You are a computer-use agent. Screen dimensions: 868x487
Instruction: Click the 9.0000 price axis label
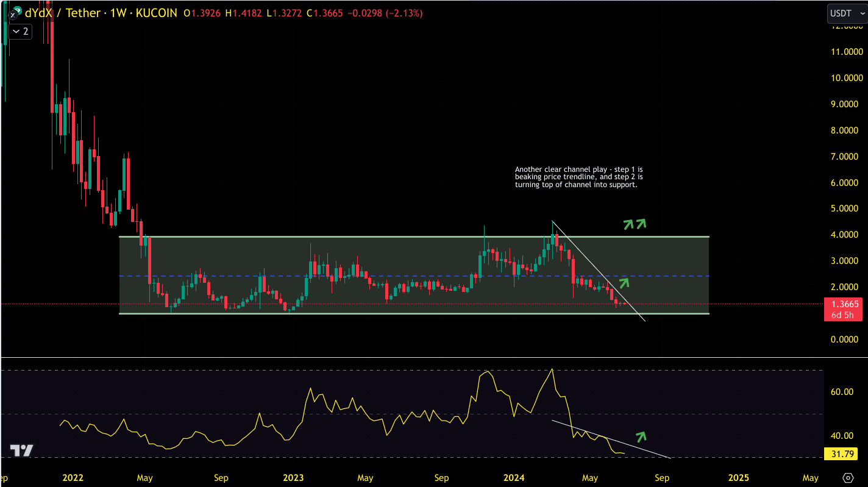[x=844, y=104]
